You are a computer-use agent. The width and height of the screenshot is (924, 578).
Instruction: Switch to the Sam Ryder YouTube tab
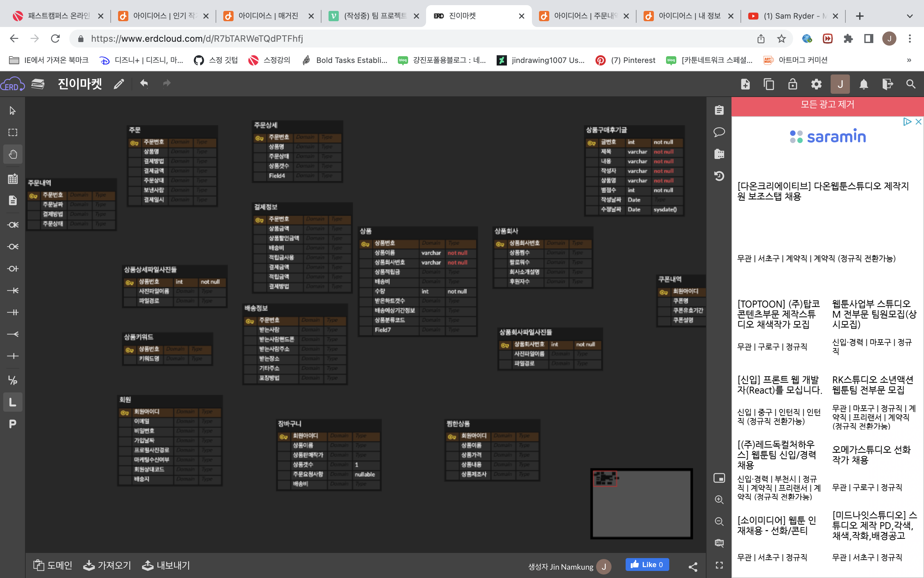(794, 16)
